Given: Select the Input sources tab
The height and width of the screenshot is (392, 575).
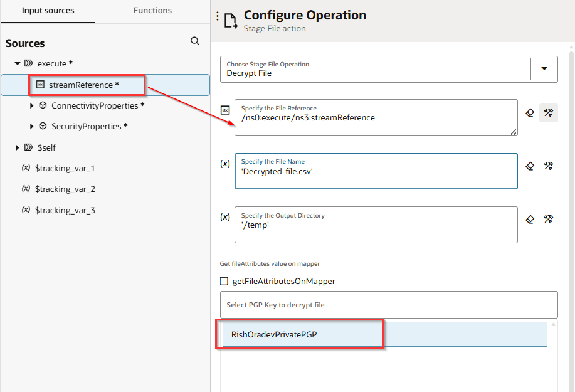Looking at the screenshot, I should (48, 11).
